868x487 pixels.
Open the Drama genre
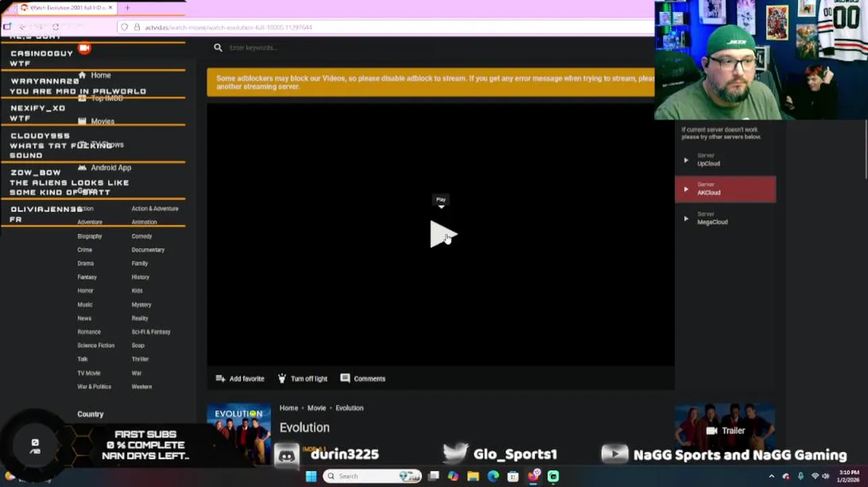[85, 263]
